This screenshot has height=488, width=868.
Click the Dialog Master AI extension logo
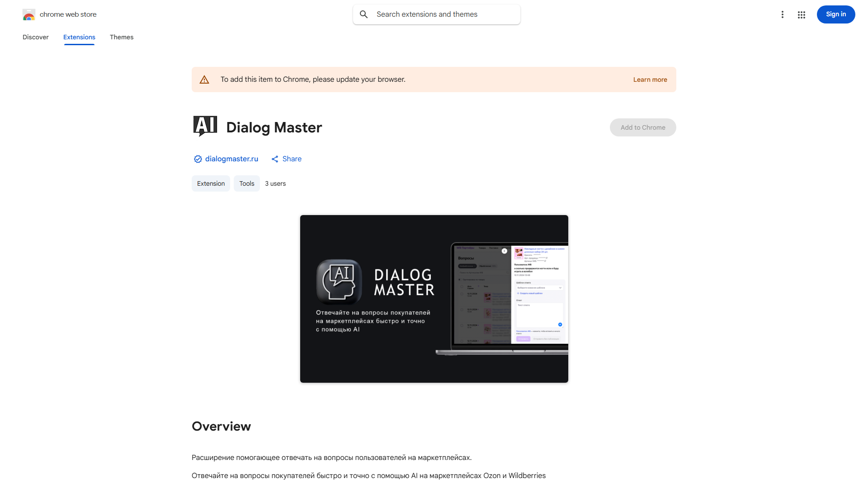click(205, 126)
